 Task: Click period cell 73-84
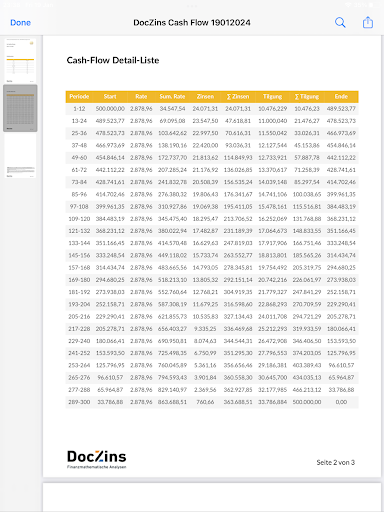coord(79,182)
